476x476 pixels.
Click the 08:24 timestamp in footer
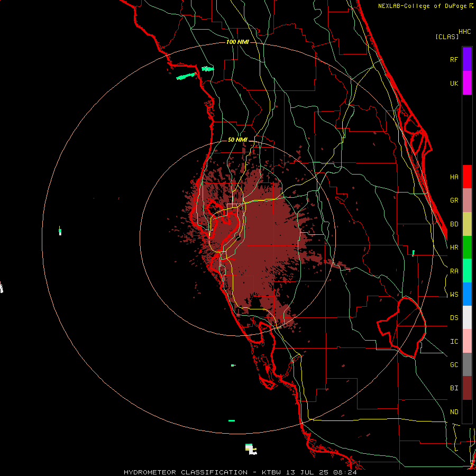point(346,472)
